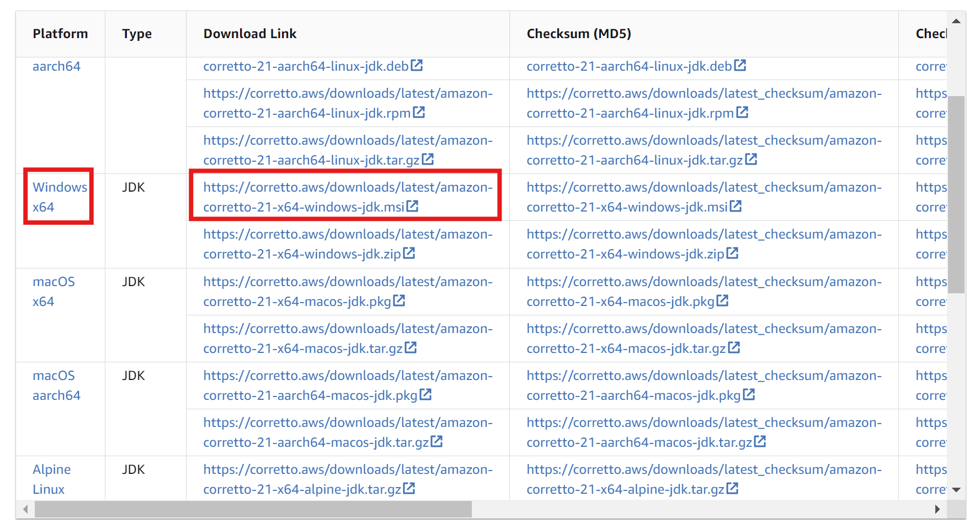The width and height of the screenshot is (980, 528).
Task: Click the aarch64 Linux platform link
Action: click(56, 66)
